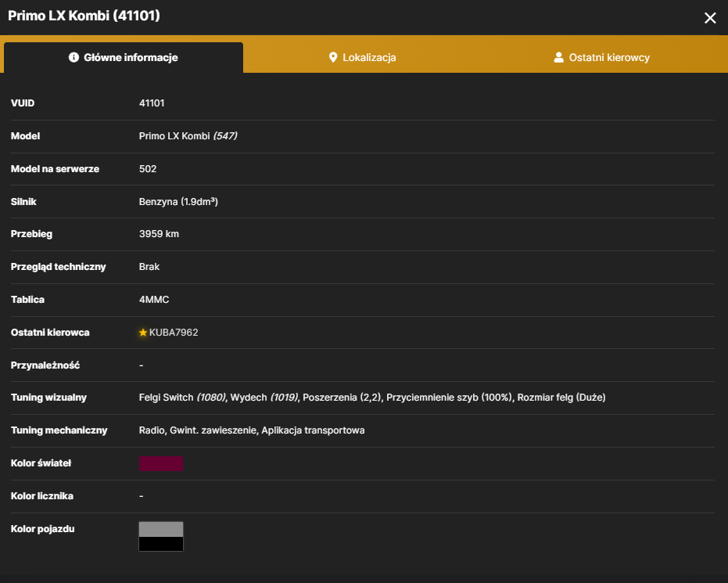Click the plate number 4MMC
The image size is (728, 583).
point(154,300)
